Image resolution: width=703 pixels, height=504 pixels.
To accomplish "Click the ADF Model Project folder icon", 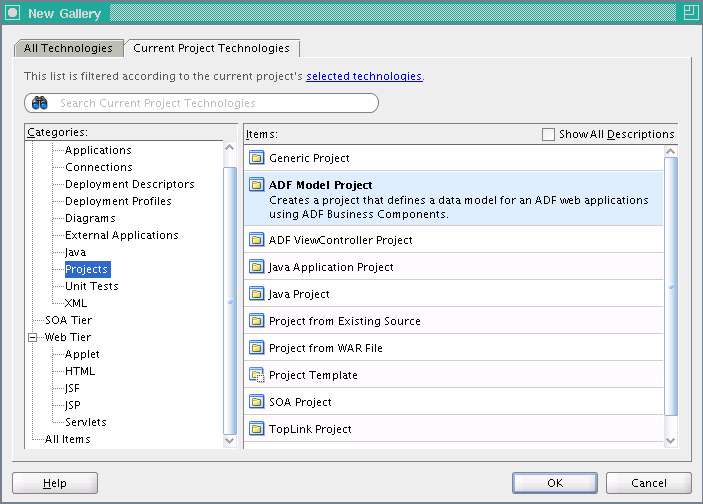I will click(256, 185).
